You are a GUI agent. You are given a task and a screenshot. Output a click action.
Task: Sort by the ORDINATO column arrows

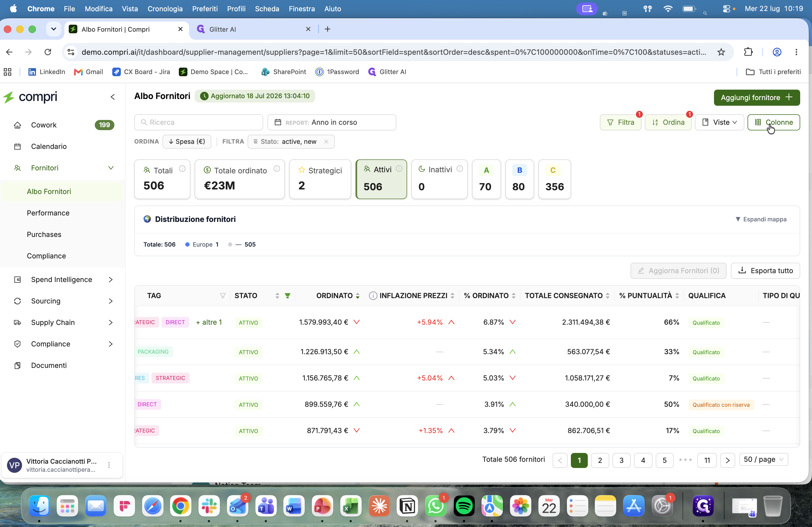pos(358,296)
